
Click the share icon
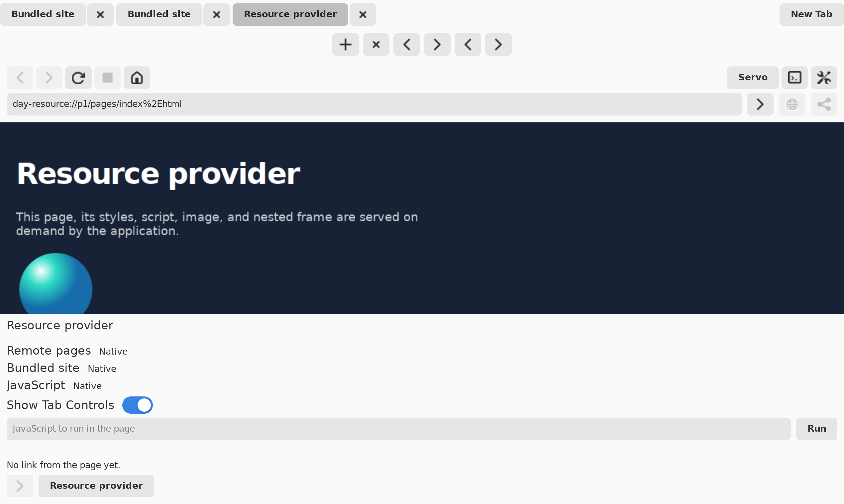tap(824, 104)
